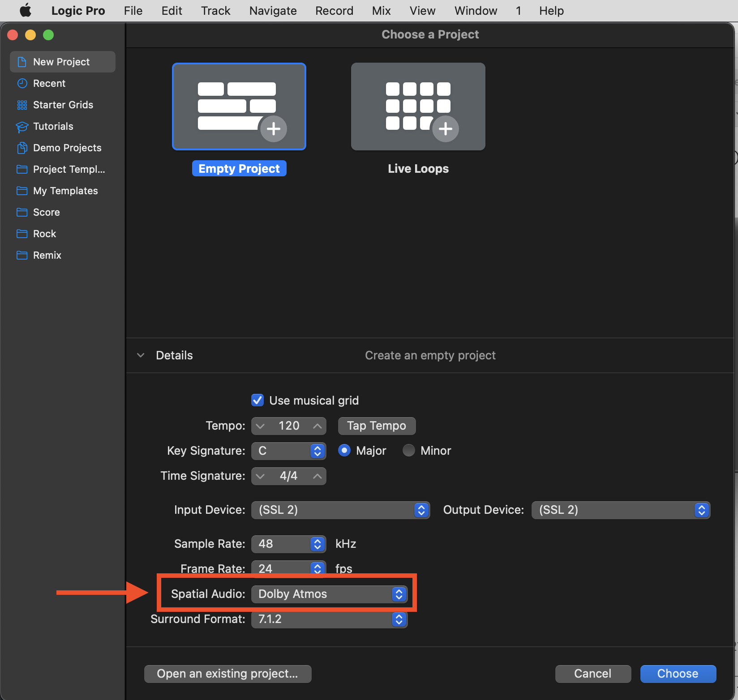Open the Frame Rate dropdown
Screen dimensions: 738x700
[288, 568]
